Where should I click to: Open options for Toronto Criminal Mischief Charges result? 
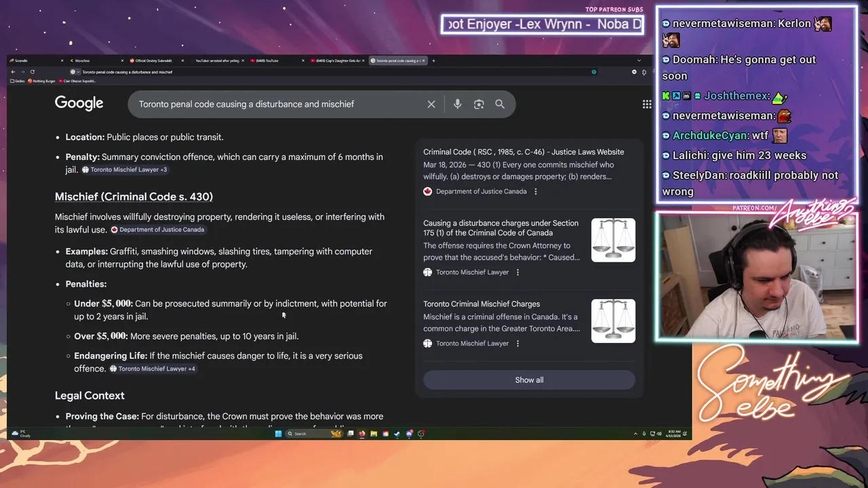point(517,343)
